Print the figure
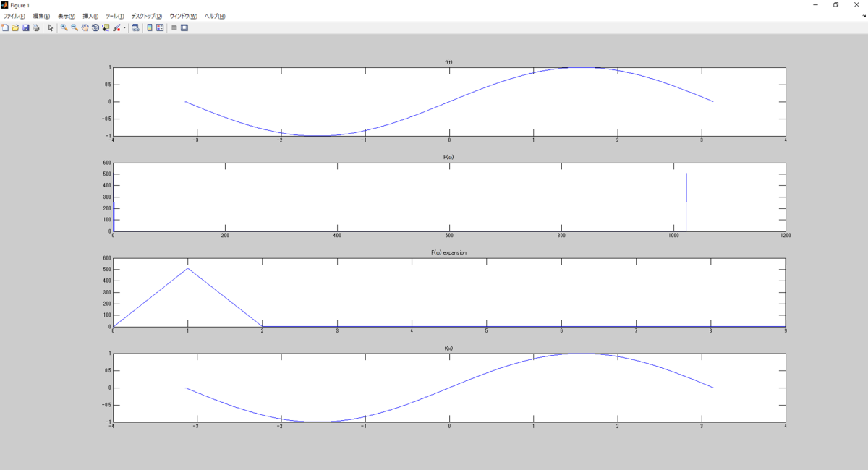The width and height of the screenshot is (868, 470). (37, 29)
